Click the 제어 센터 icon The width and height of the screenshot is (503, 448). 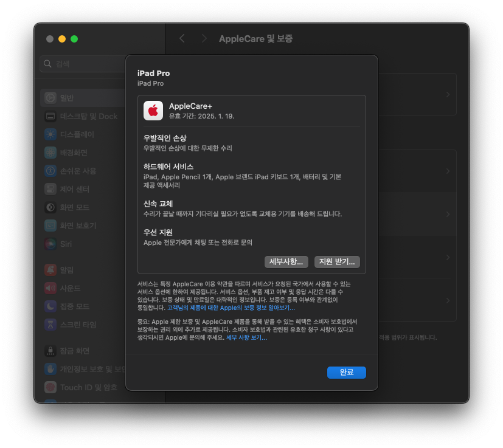pos(50,189)
